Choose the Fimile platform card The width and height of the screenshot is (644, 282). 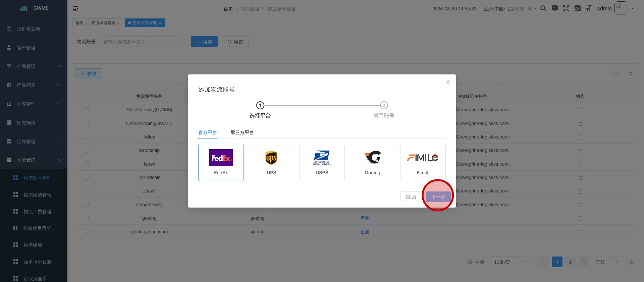423,162
